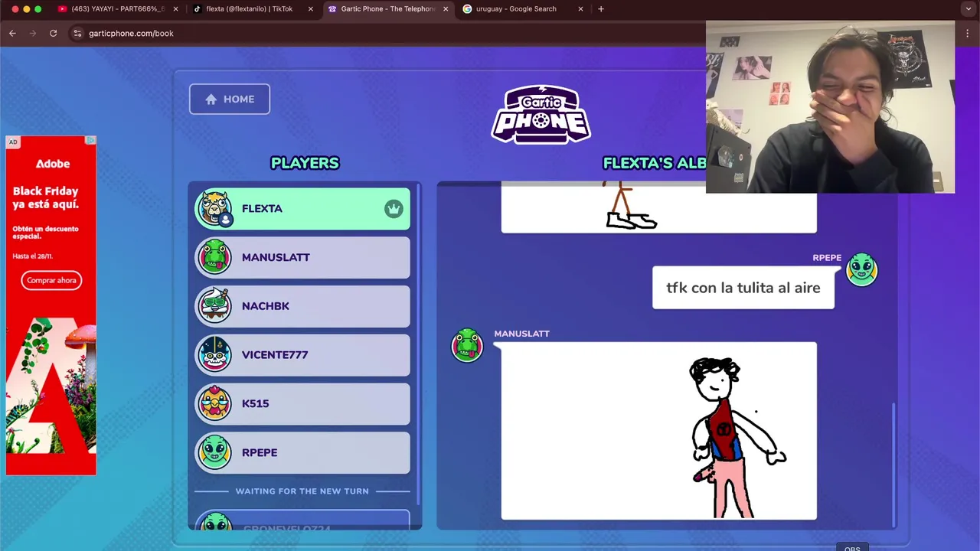Image resolution: width=980 pixels, height=551 pixels.
Task: Click MANUSLATT's stick figure drawing
Action: point(658,431)
